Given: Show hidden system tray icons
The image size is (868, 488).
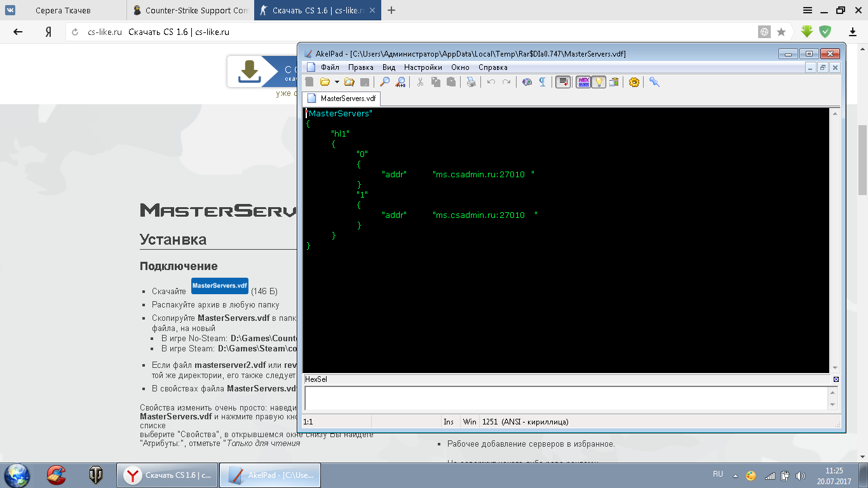Looking at the screenshot, I should point(735,475).
